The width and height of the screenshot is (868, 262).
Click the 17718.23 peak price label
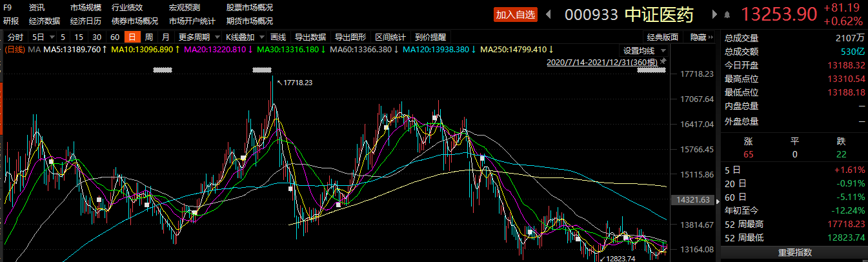(298, 83)
